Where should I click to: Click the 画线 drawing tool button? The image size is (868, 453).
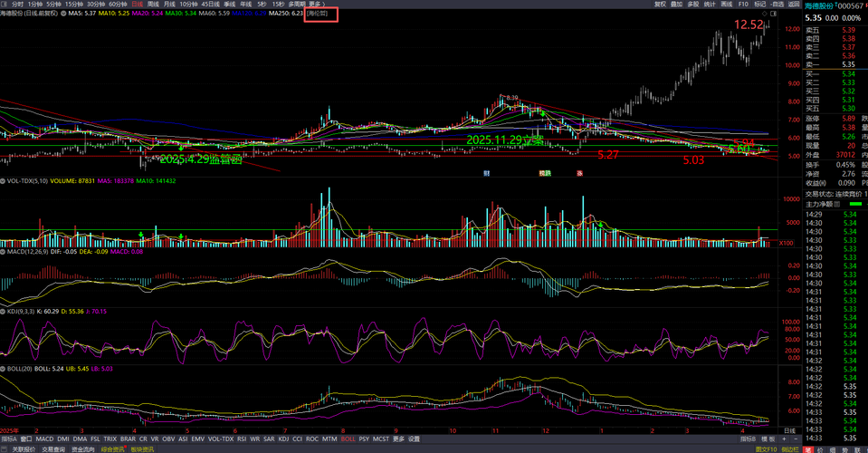(727, 5)
